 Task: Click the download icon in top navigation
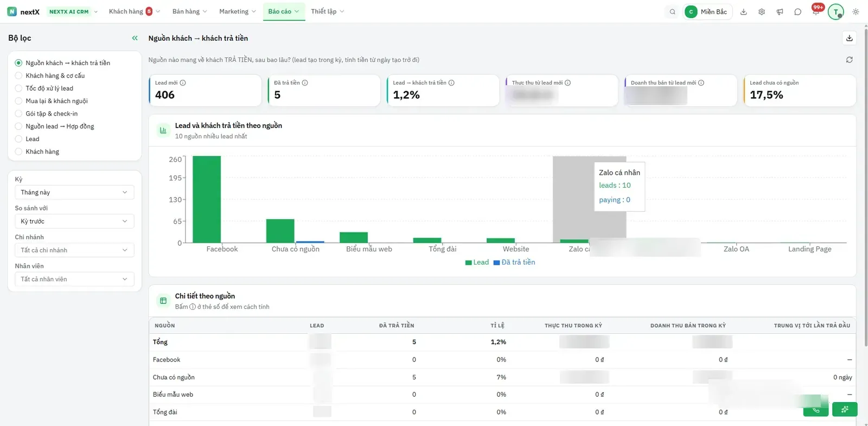click(x=744, y=12)
